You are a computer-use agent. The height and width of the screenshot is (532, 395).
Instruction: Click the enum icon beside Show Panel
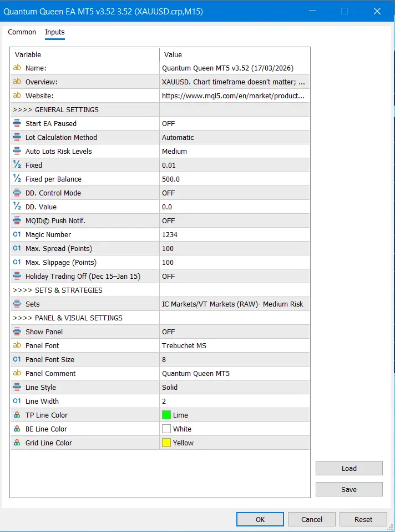[x=17, y=332]
